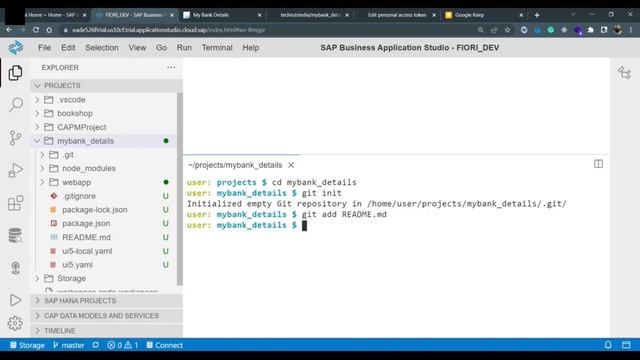Click the master branch status item
Viewport: 640px width, 360px height.
tap(69, 345)
